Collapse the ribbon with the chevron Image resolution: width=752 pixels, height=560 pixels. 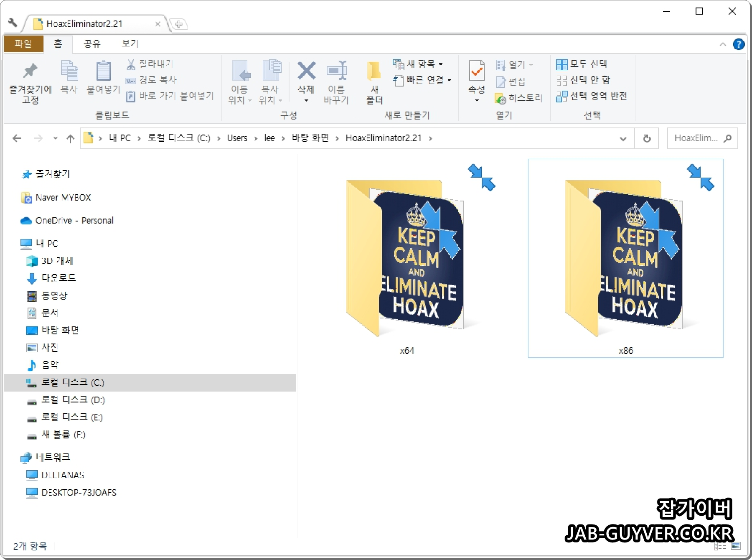723,44
